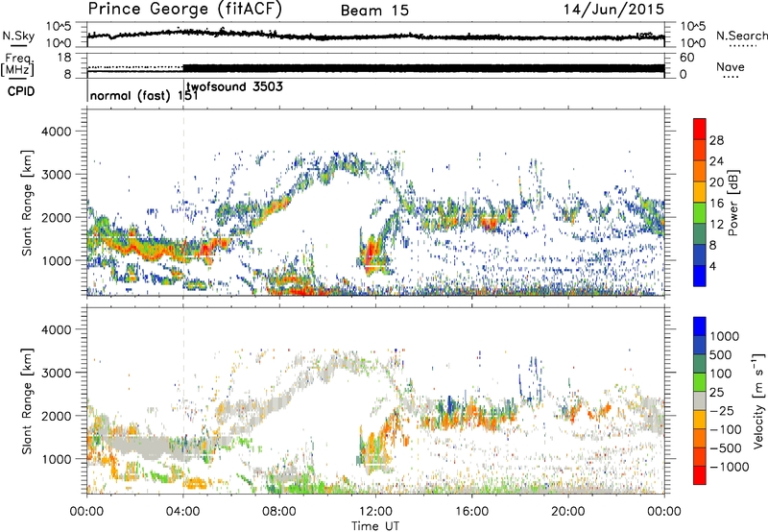Click "Slant Range [km]" label of power panel
Screen dimensions: 768x532
pyautogui.click(x=27, y=203)
